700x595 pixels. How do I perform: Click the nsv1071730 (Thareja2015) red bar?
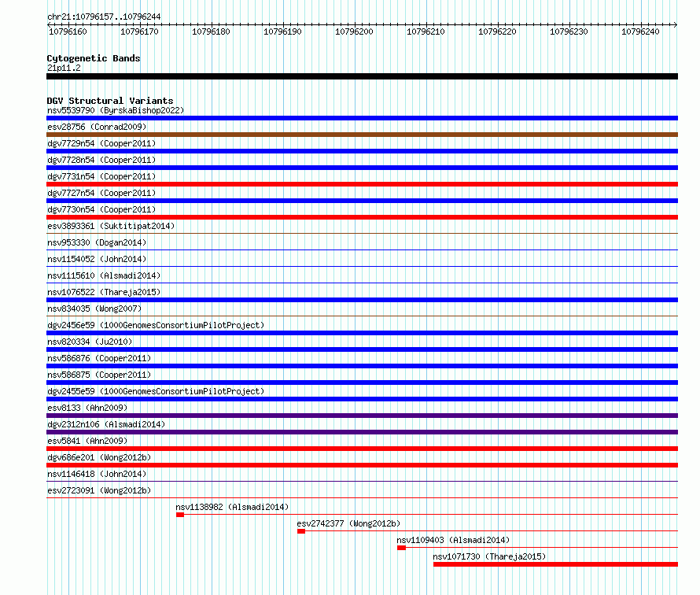pyautogui.click(x=555, y=564)
